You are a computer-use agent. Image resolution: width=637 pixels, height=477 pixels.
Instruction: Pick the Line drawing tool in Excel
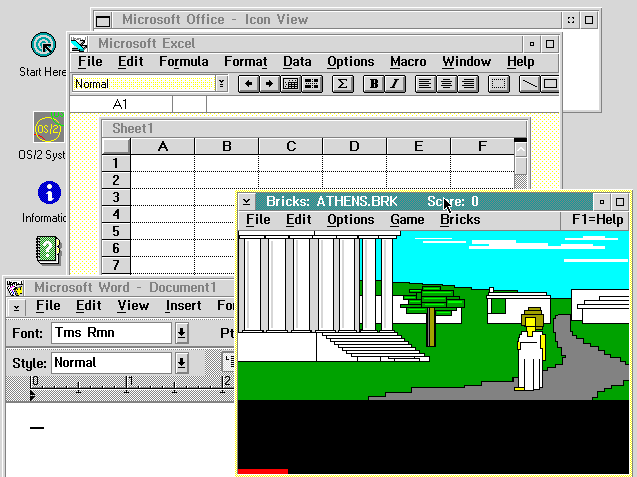tap(529, 84)
